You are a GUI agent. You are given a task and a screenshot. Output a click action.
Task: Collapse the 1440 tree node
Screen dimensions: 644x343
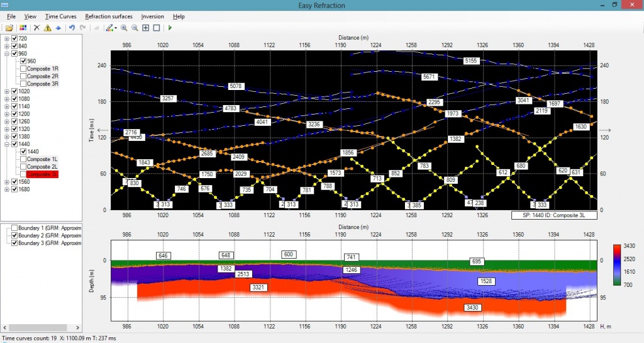click(7, 144)
